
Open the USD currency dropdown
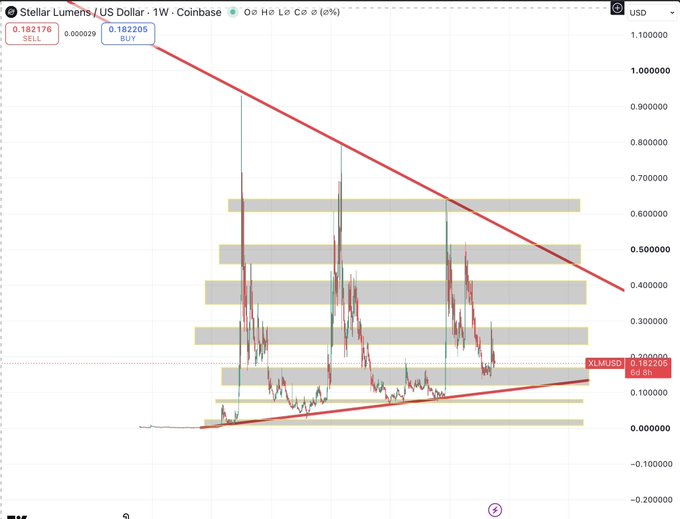click(651, 13)
